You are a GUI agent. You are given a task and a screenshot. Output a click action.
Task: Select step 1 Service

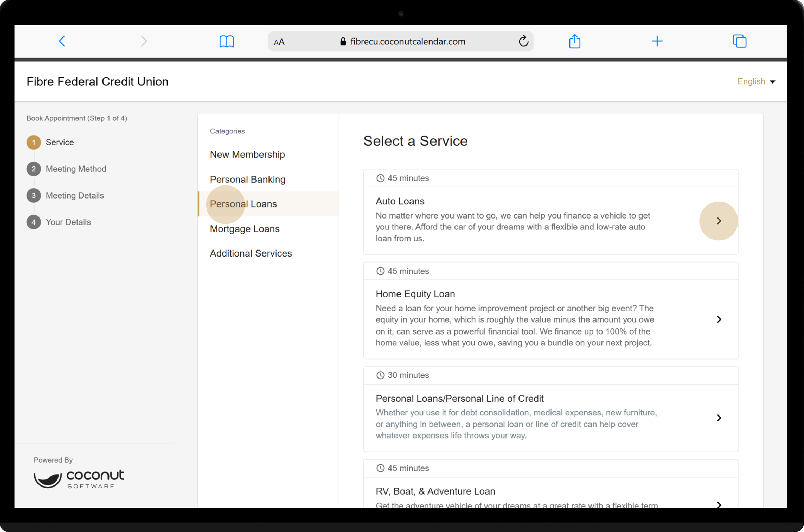(50, 142)
